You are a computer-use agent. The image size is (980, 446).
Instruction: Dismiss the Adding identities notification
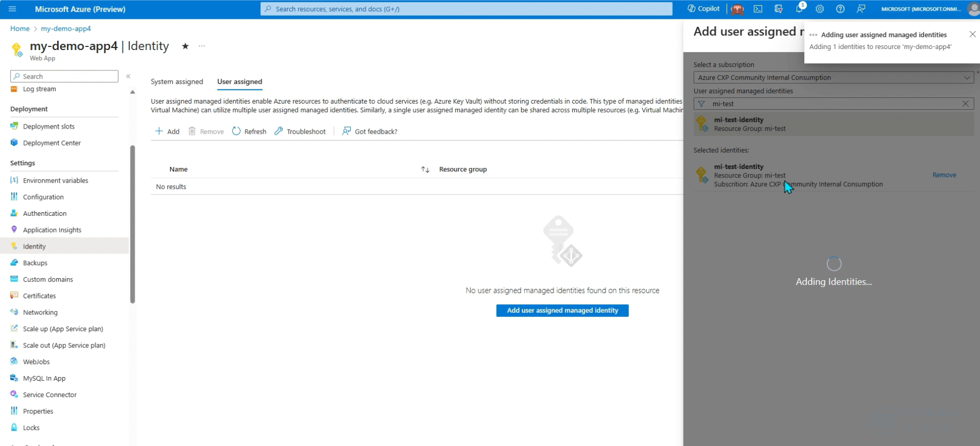click(972, 34)
